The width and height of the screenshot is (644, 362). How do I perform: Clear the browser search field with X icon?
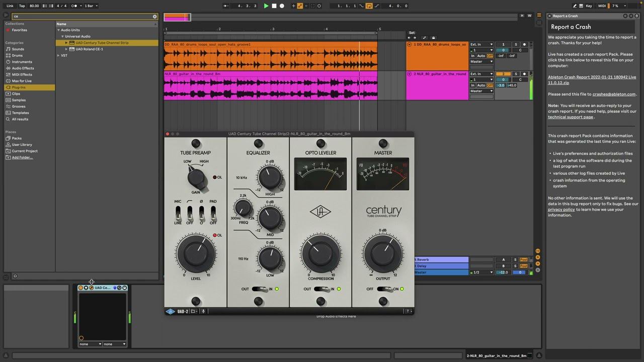click(x=155, y=17)
